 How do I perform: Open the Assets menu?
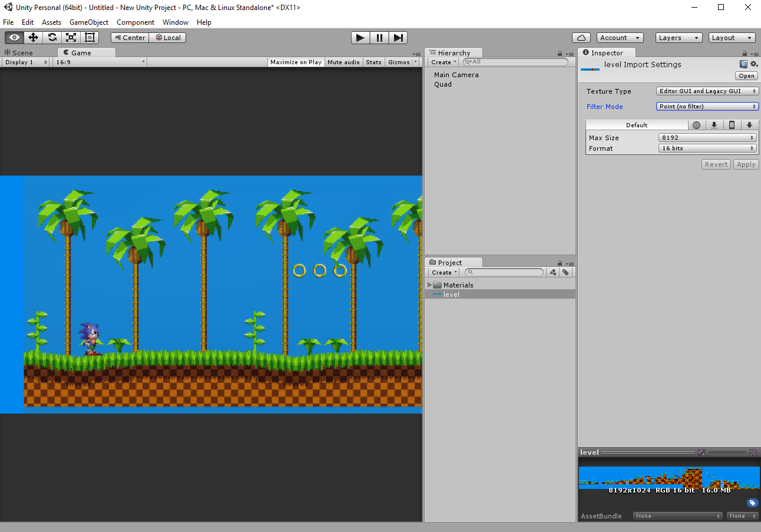pyautogui.click(x=51, y=22)
